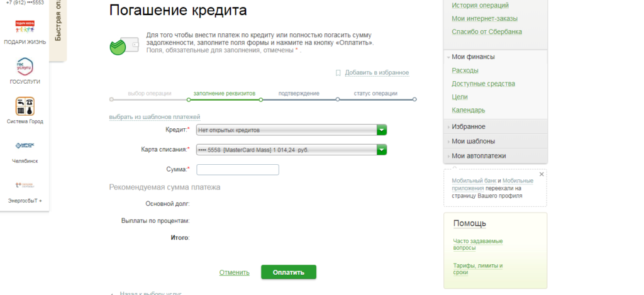Go to История операций in the menu

pos(481,6)
